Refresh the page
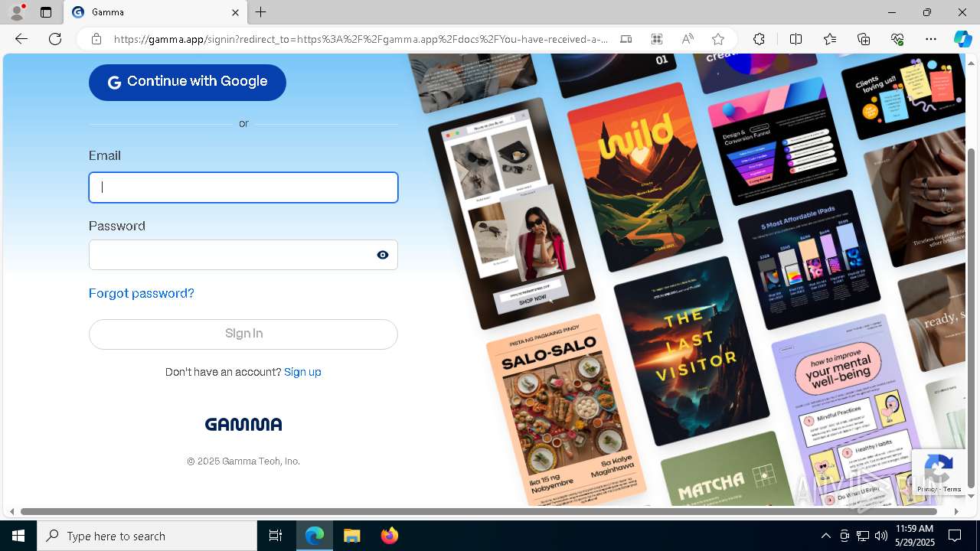980x551 pixels. pos(55,39)
